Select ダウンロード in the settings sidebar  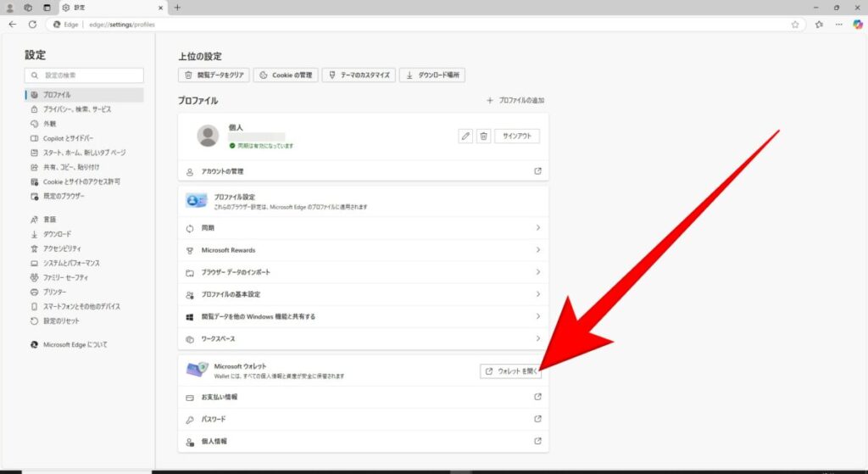coord(58,234)
